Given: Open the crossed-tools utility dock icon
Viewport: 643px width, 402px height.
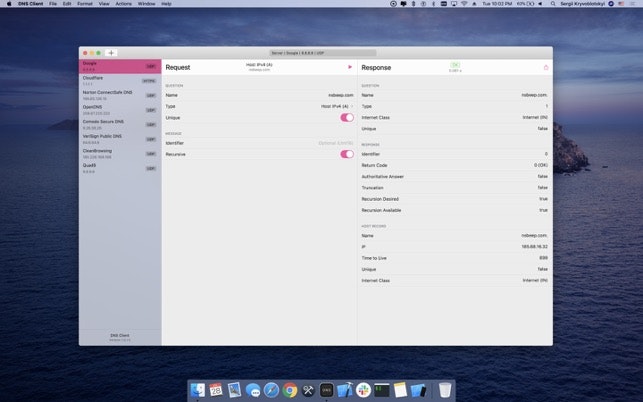Looking at the screenshot, I should (x=308, y=390).
